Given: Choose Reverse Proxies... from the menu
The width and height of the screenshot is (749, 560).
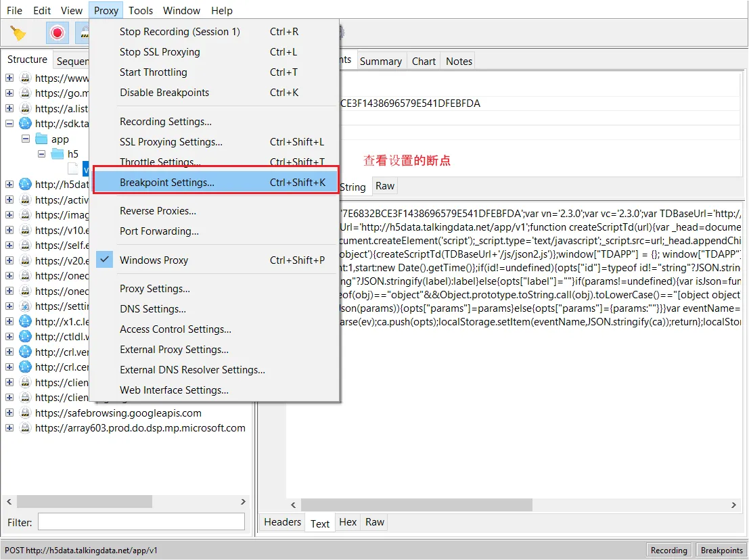Looking at the screenshot, I should [x=214, y=211].
